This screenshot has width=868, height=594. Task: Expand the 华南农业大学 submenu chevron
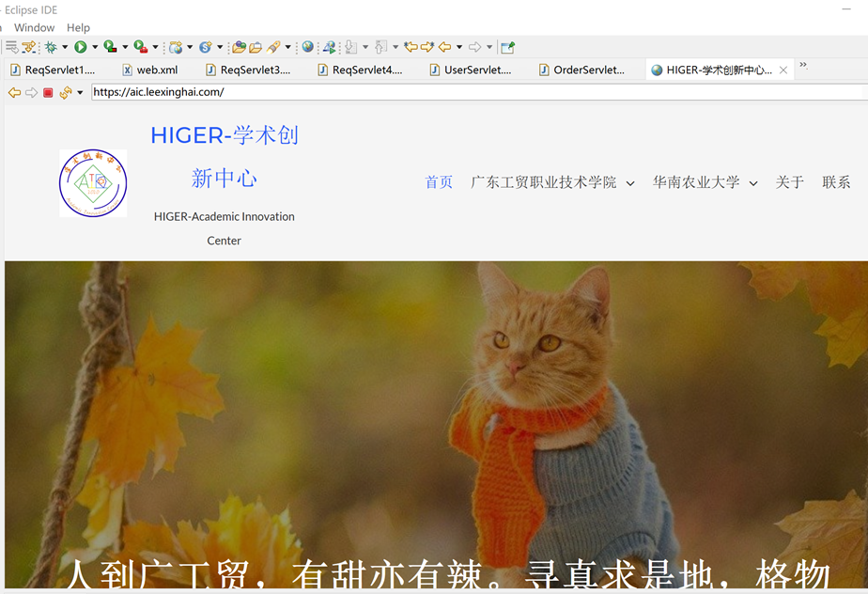click(x=753, y=183)
